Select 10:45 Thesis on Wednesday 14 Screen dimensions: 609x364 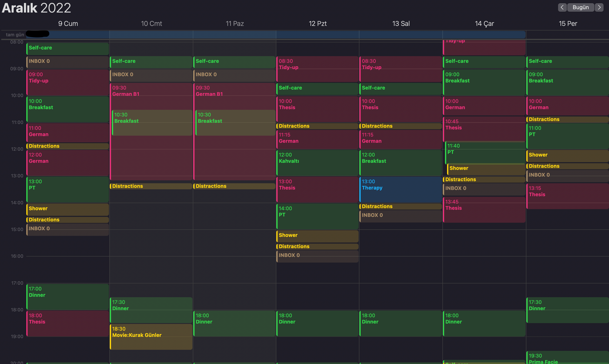click(x=484, y=129)
